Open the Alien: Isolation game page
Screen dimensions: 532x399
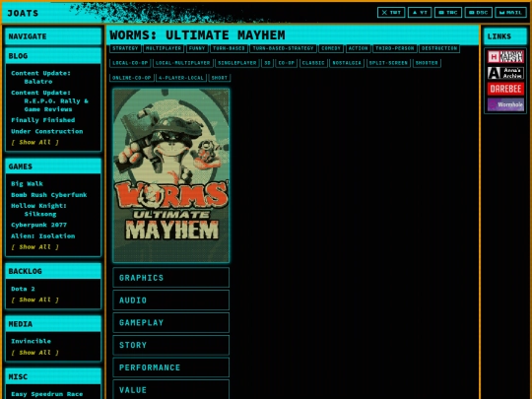(42, 235)
